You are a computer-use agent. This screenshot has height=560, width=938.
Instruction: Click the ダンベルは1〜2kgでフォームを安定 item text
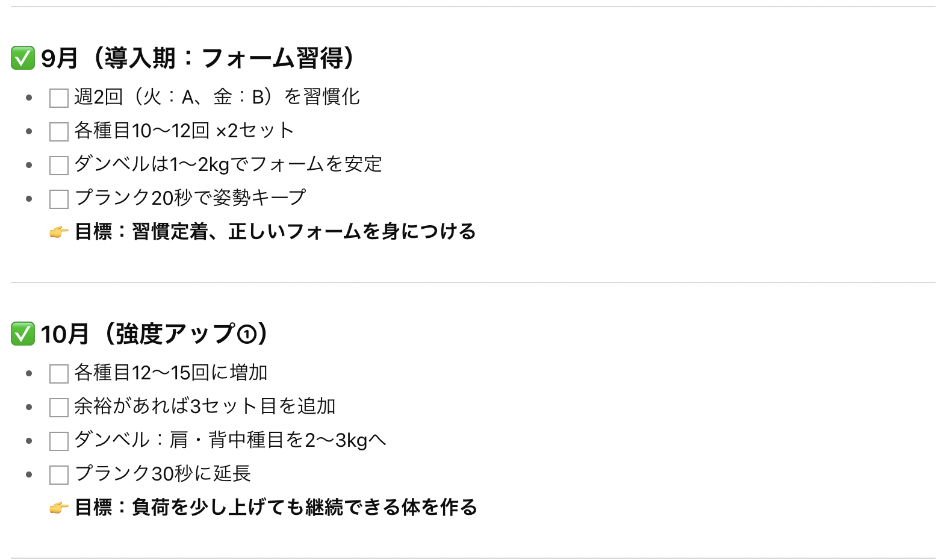coord(228,164)
